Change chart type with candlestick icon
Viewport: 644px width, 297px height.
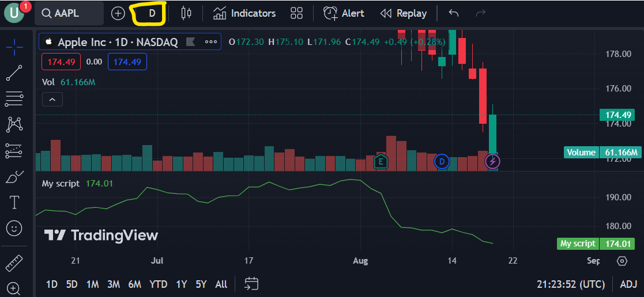point(186,13)
